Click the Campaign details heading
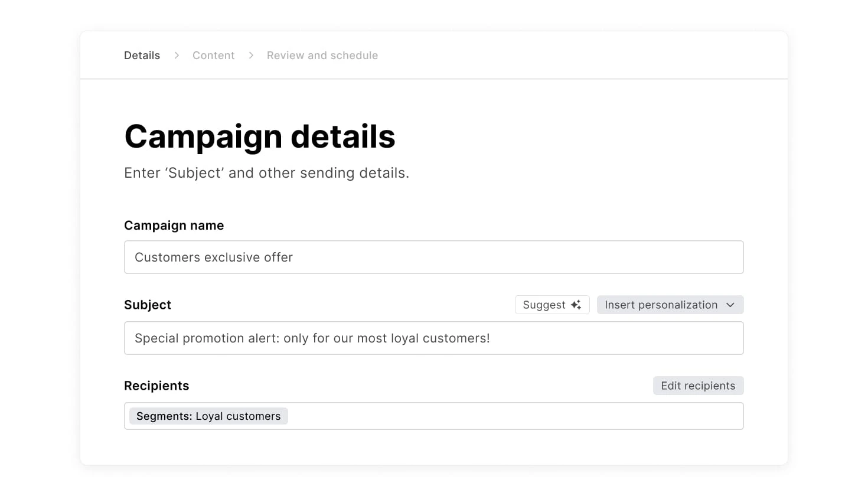Screen dimensions: 868x496 click(x=260, y=136)
